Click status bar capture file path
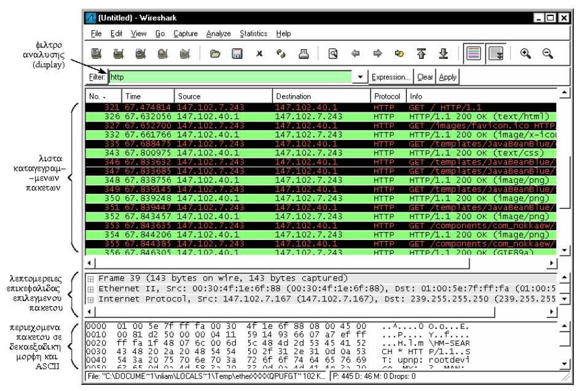The image size is (588, 391). point(206,376)
